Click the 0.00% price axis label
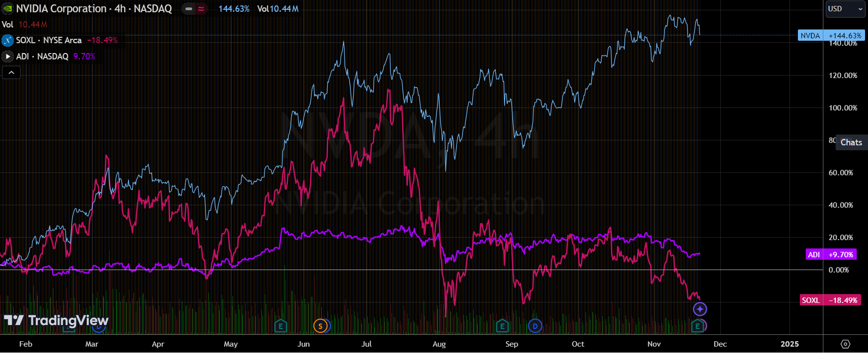868x354 pixels. click(839, 270)
